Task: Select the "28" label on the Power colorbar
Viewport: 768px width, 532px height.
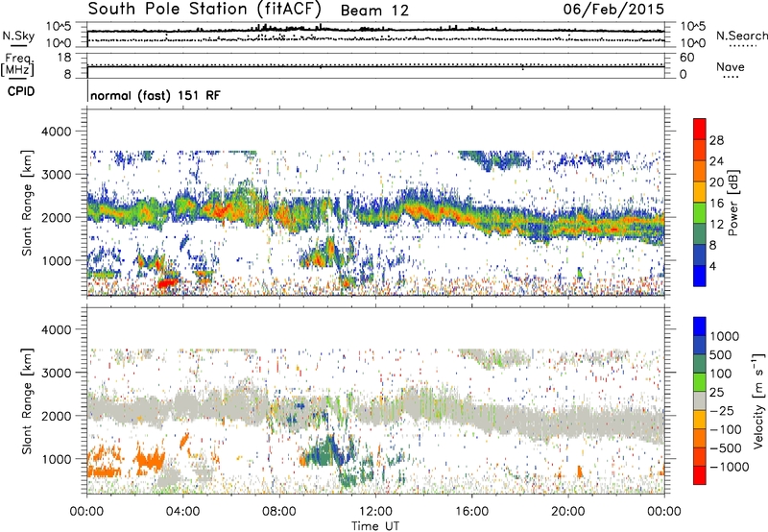Action: tap(716, 140)
